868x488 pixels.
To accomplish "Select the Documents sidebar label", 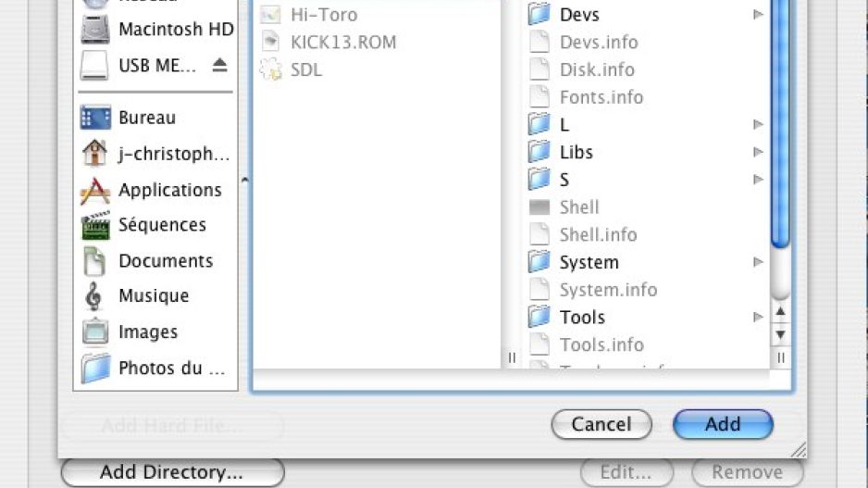I will pos(166,261).
